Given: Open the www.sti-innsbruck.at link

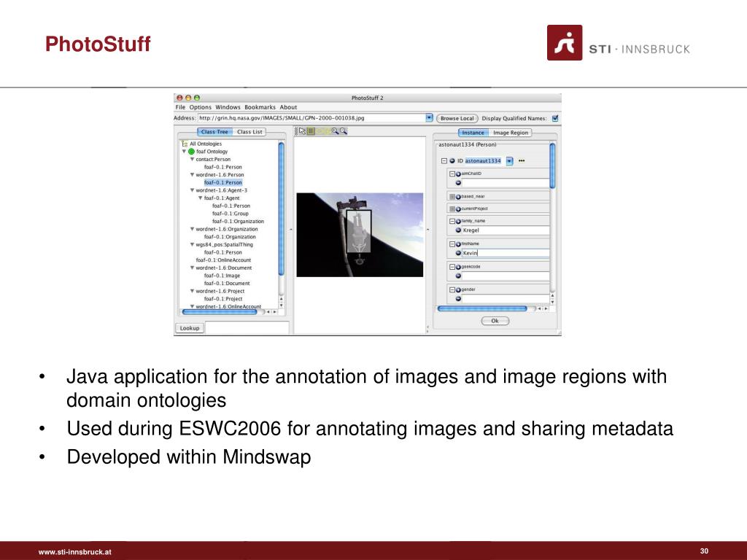Looking at the screenshot, I should coord(75,552).
